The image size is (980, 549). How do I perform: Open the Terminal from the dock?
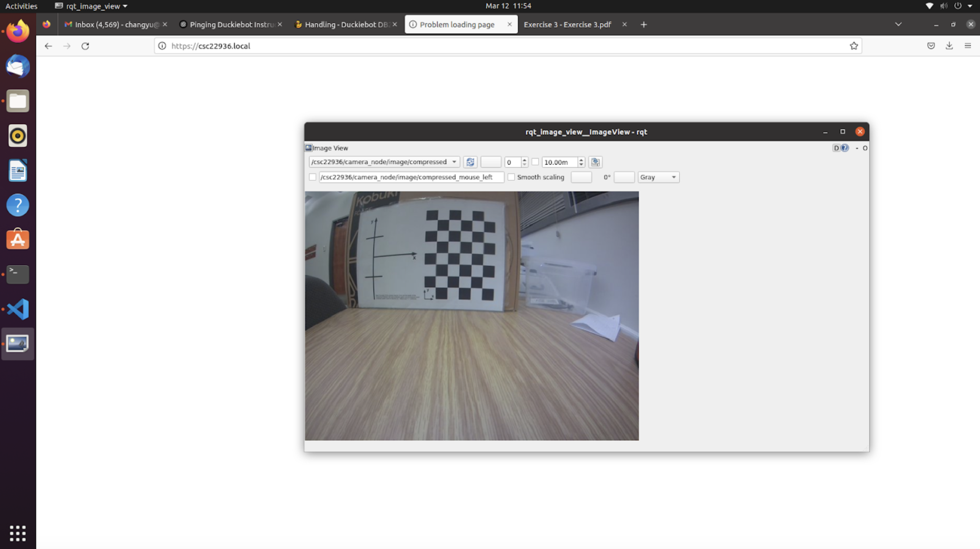coord(18,274)
